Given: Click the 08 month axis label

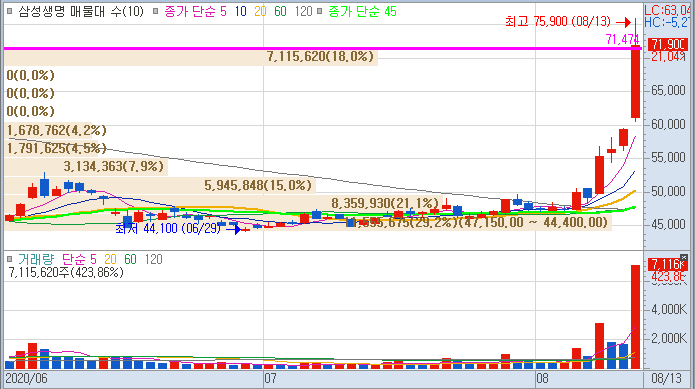Looking at the screenshot, I should coord(542,379).
